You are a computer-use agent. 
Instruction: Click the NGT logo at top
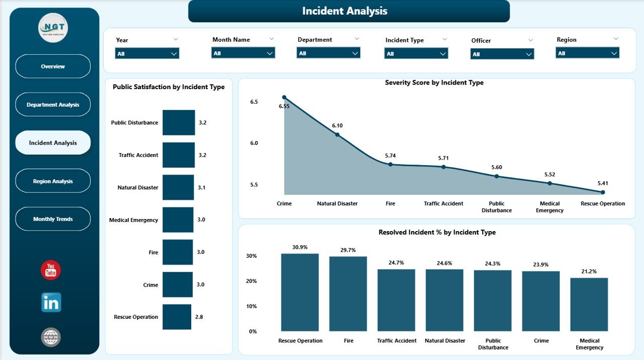tap(53, 28)
